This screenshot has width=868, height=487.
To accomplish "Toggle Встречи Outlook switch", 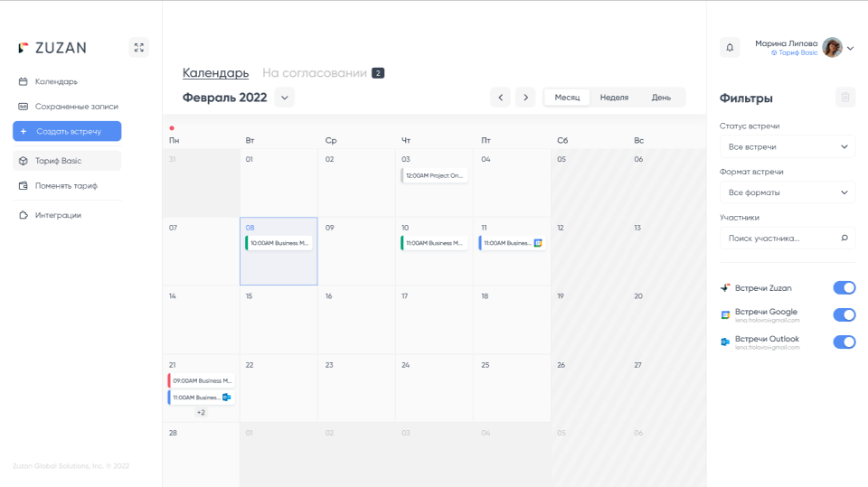I will click(x=844, y=342).
